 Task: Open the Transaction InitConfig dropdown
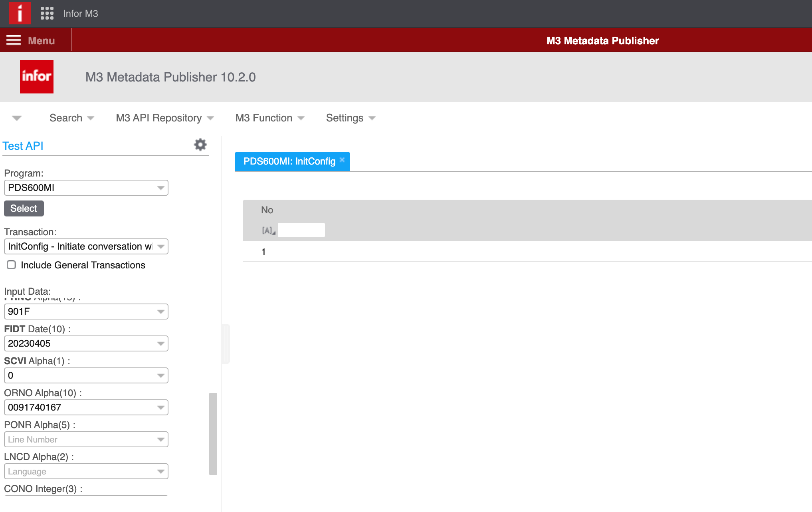(161, 246)
